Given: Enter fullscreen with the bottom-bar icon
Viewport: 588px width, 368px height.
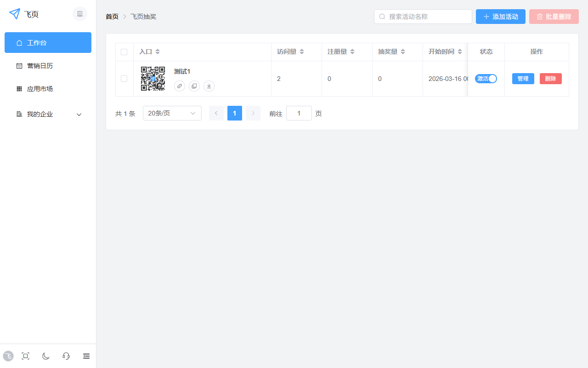Looking at the screenshot, I should [26, 356].
